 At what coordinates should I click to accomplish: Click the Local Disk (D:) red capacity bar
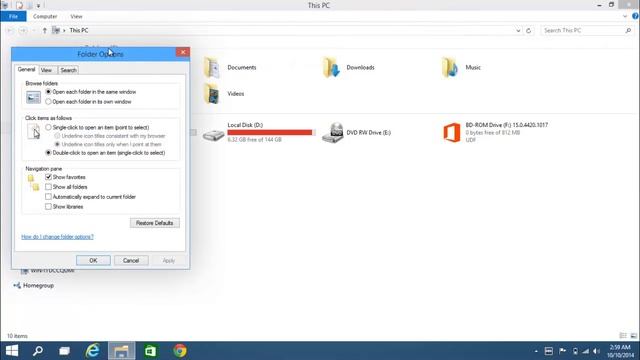271,132
